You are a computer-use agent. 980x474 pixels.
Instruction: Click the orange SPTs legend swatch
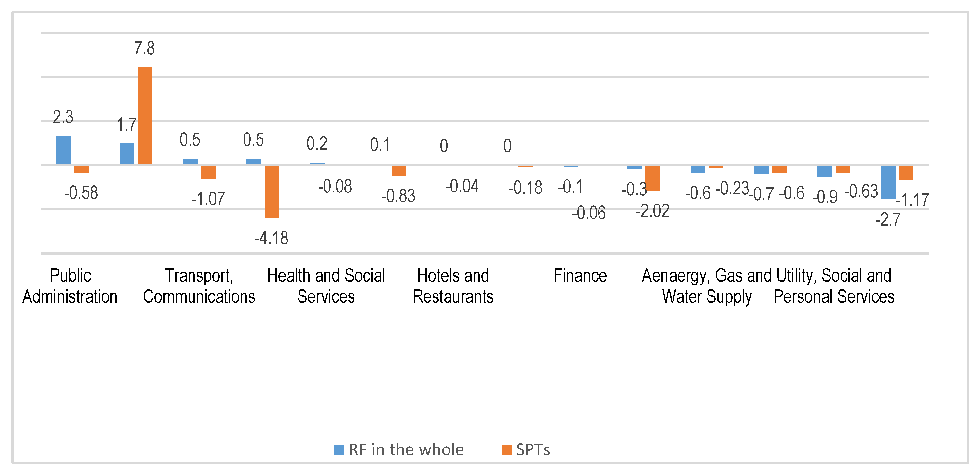[506, 450]
